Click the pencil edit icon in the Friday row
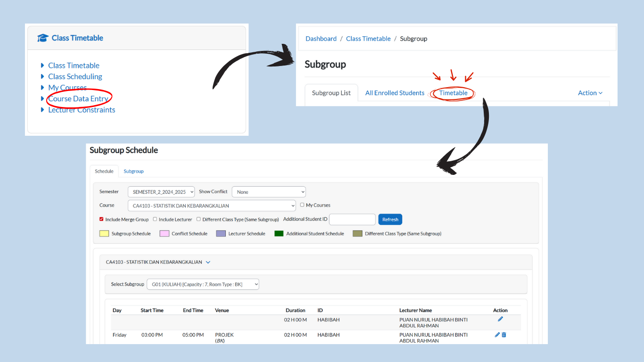 coord(497,335)
